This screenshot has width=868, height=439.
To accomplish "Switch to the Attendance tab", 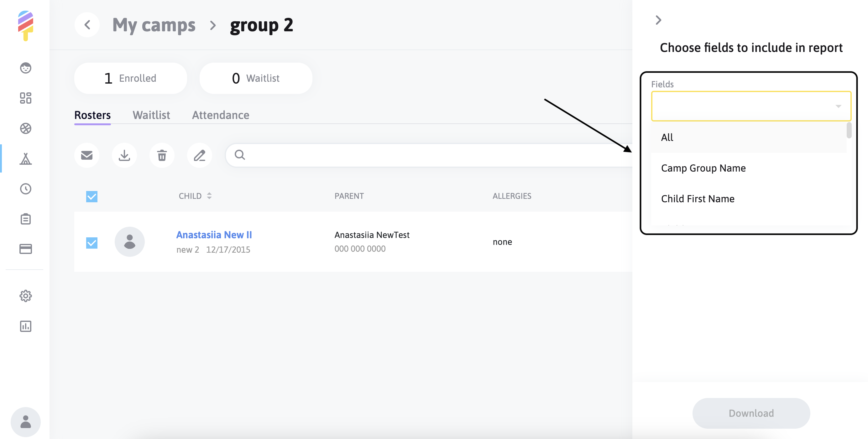I will coord(220,115).
